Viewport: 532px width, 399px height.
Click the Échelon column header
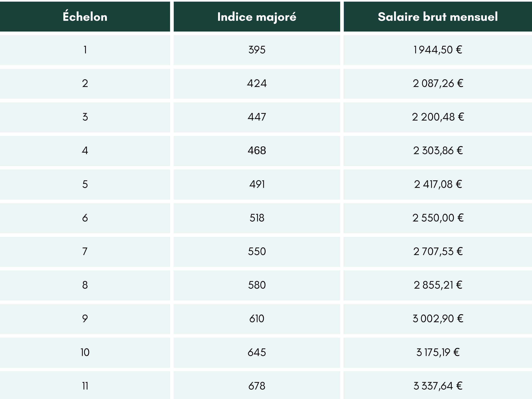(x=85, y=17)
